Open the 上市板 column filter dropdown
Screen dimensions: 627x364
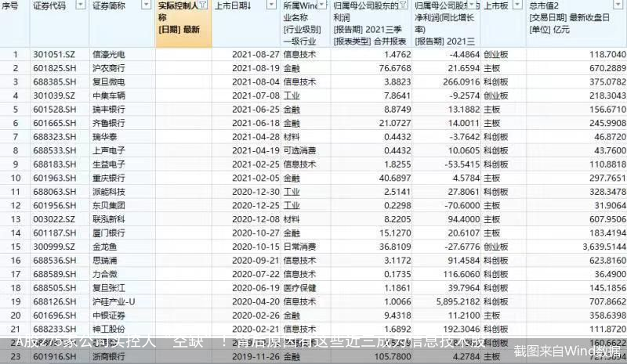(x=517, y=5)
